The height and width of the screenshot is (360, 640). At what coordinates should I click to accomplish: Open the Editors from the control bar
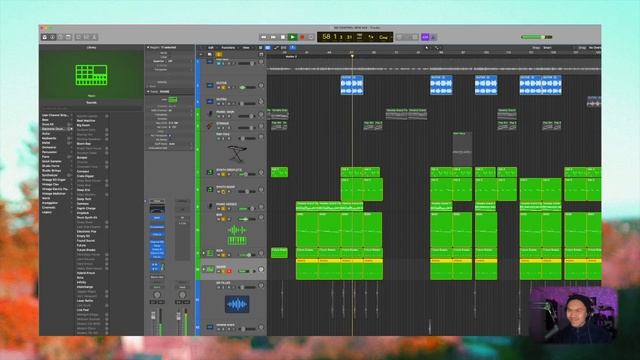click(94, 37)
